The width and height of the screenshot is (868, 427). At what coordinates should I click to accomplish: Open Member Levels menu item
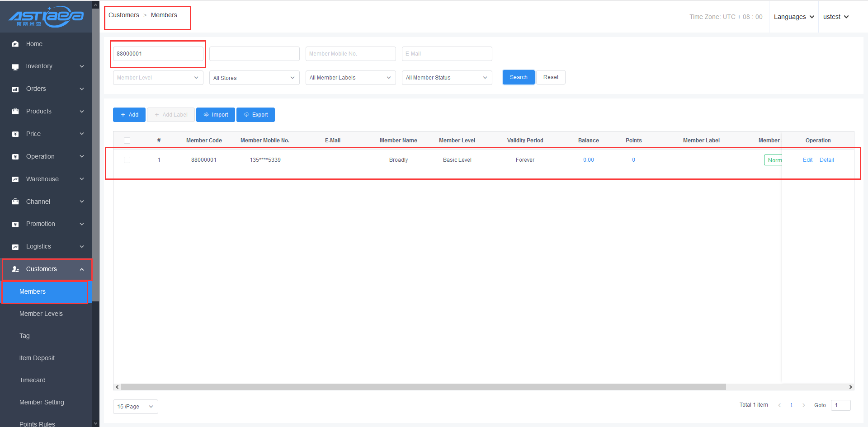tap(41, 314)
